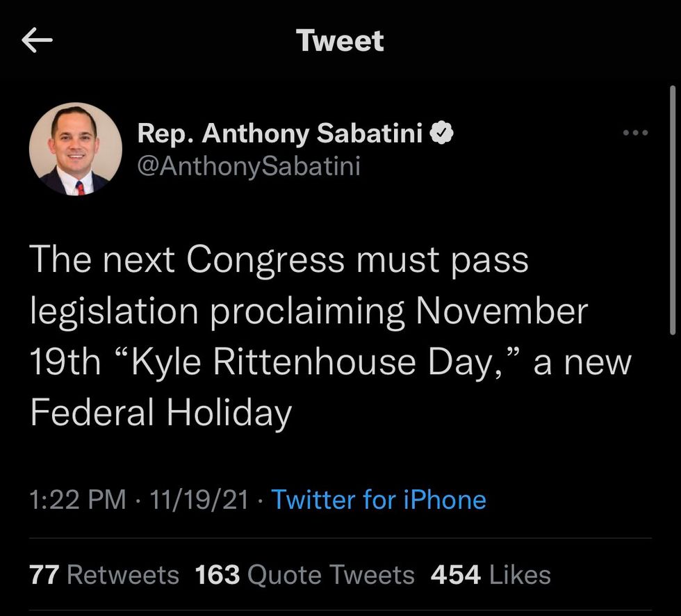
Task: Click the word "November" in tweet
Action: click(502, 310)
